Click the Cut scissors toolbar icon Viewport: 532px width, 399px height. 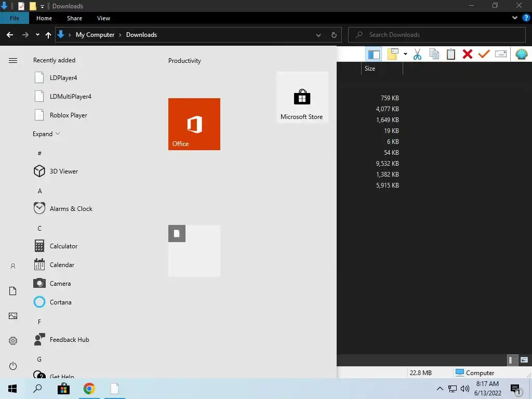click(417, 54)
